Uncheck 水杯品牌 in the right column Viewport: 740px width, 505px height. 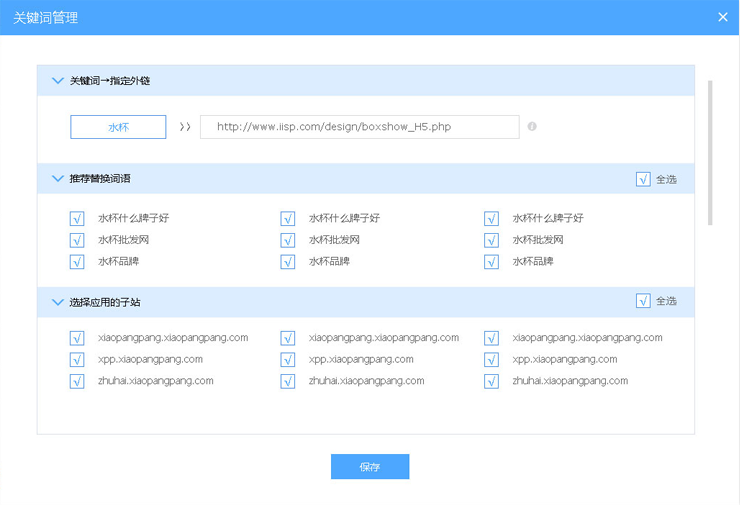491,262
